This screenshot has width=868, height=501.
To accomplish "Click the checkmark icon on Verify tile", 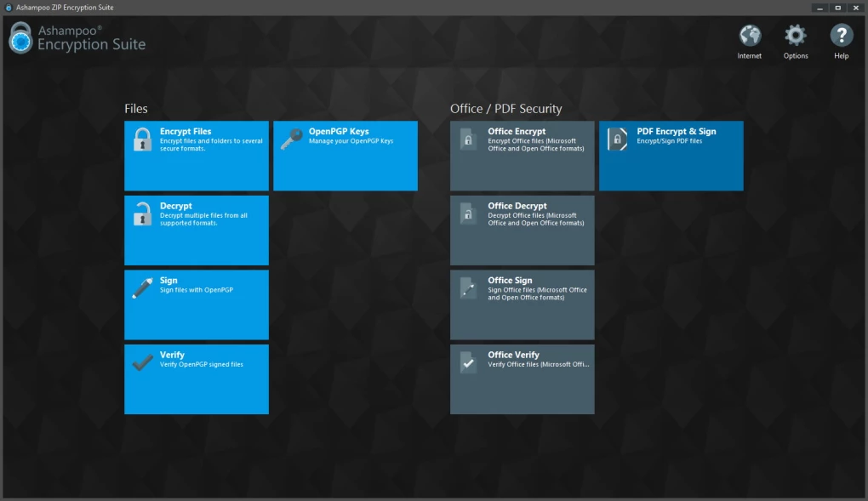I will coord(142,362).
